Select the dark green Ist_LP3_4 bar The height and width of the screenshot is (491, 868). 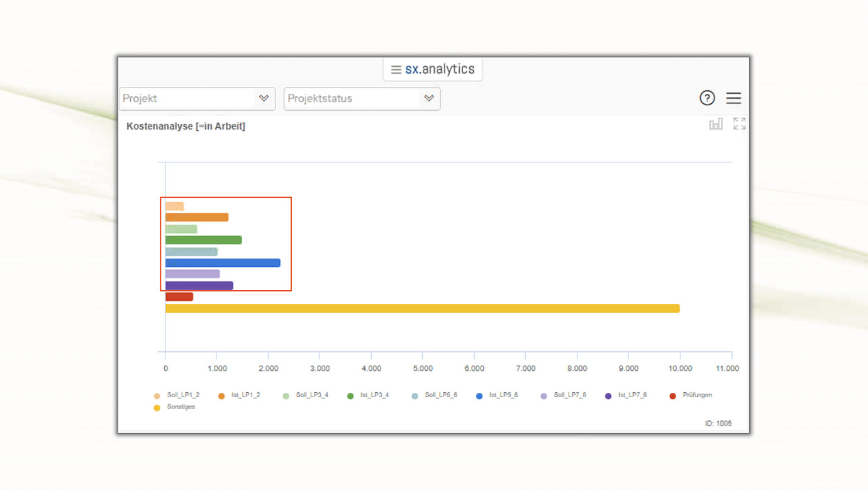coord(203,240)
